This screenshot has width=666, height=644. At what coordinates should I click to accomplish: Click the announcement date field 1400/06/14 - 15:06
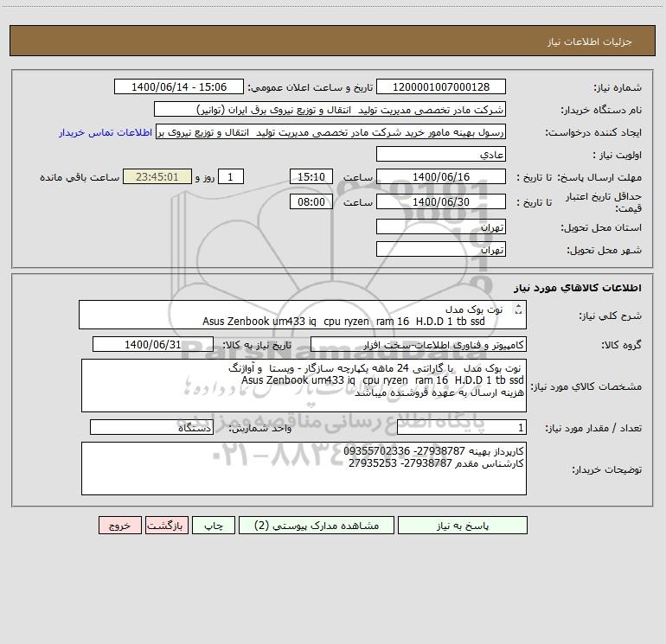click(x=179, y=86)
